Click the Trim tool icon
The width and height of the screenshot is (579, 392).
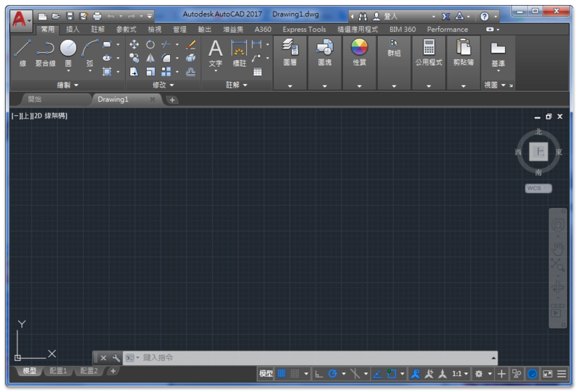tap(166, 45)
